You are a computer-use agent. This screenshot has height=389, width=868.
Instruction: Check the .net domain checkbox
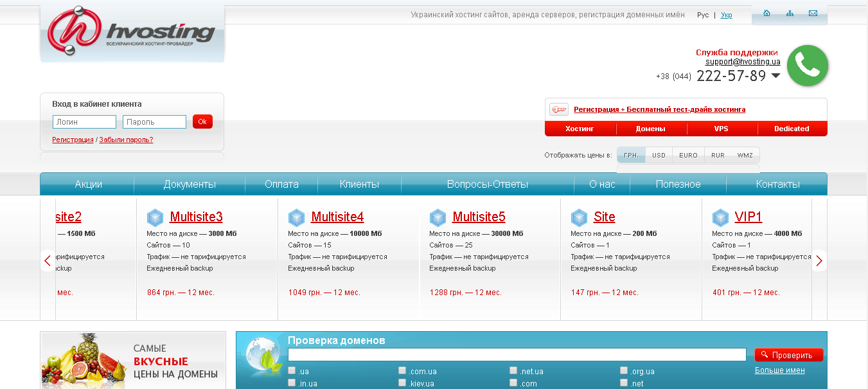click(624, 383)
